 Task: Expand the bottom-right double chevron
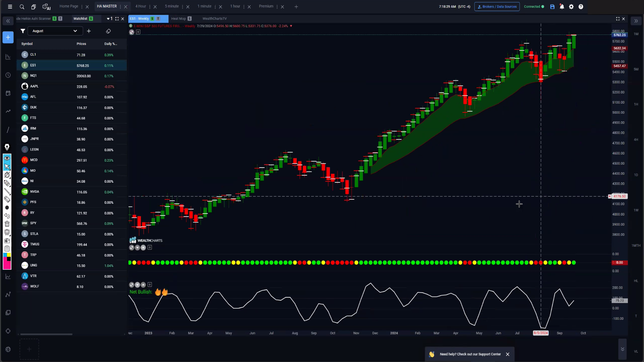[x=623, y=349]
